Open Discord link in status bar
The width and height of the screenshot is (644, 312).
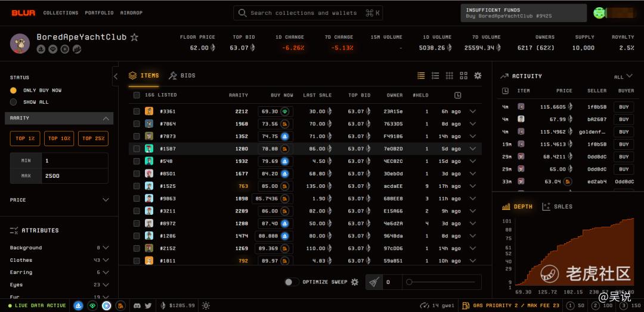138,305
